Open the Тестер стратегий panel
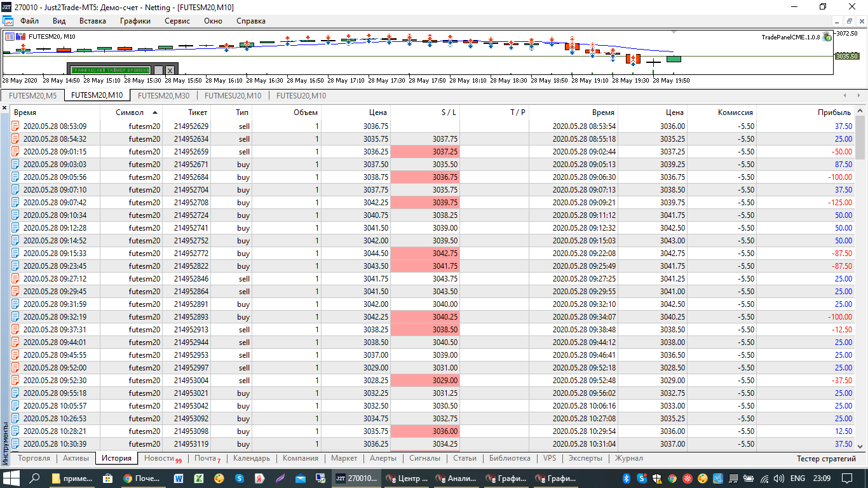868x488 pixels. [x=826, y=458]
